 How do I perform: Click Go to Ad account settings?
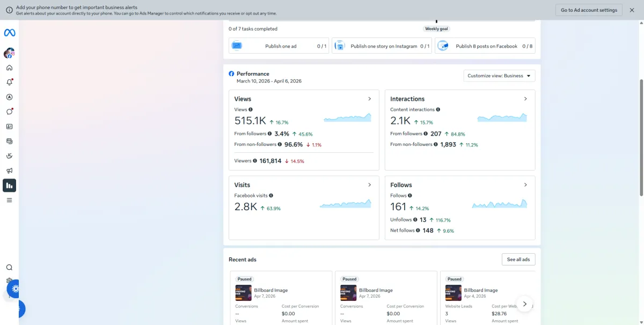click(x=589, y=10)
